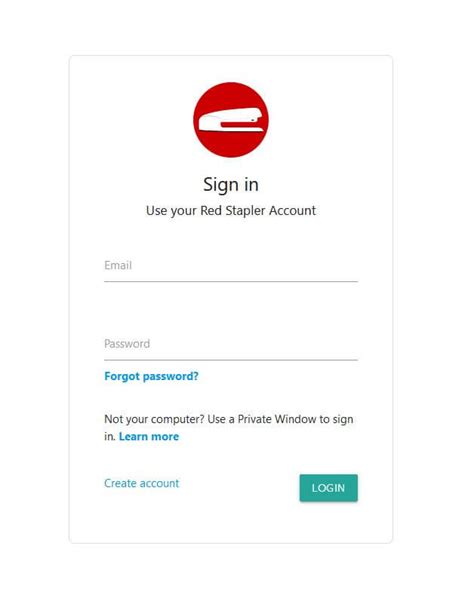474x595 pixels.
Task: Click the Red Stapler logo
Action: tap(231, 120)
